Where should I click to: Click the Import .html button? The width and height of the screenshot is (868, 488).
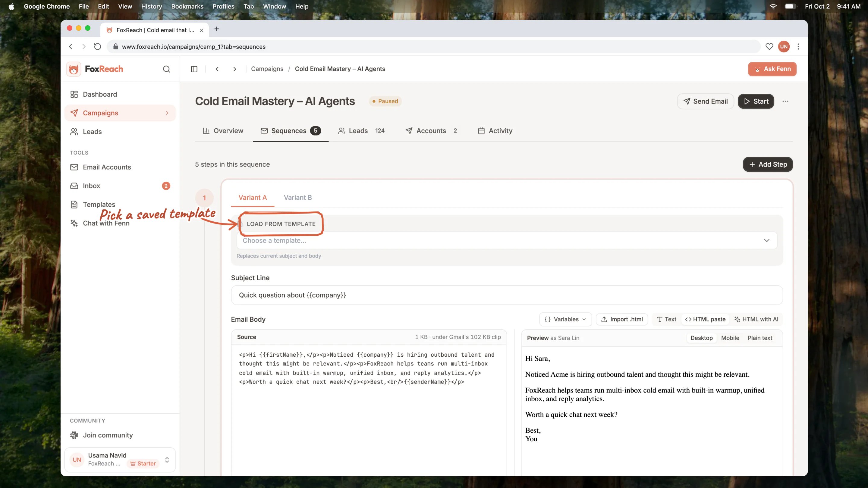click(x=622, y=319)
